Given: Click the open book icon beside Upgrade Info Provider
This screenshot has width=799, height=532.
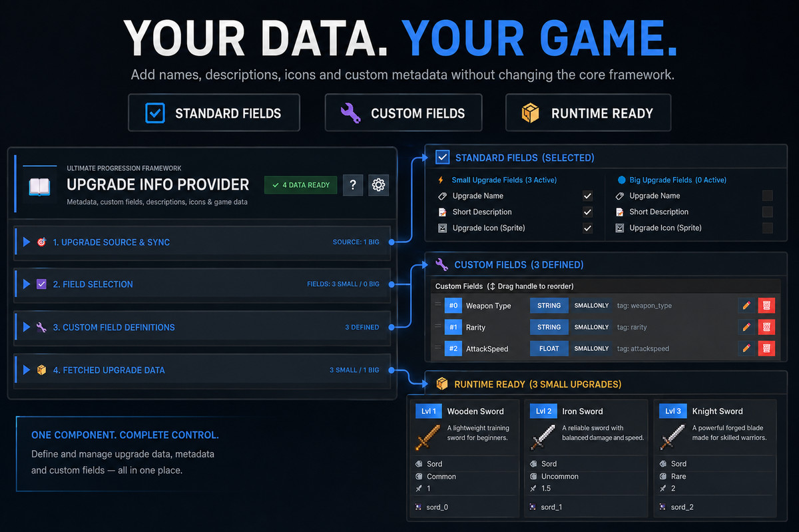Looking at the screenshot, I should pyautogui.click(x=39, y=186).
